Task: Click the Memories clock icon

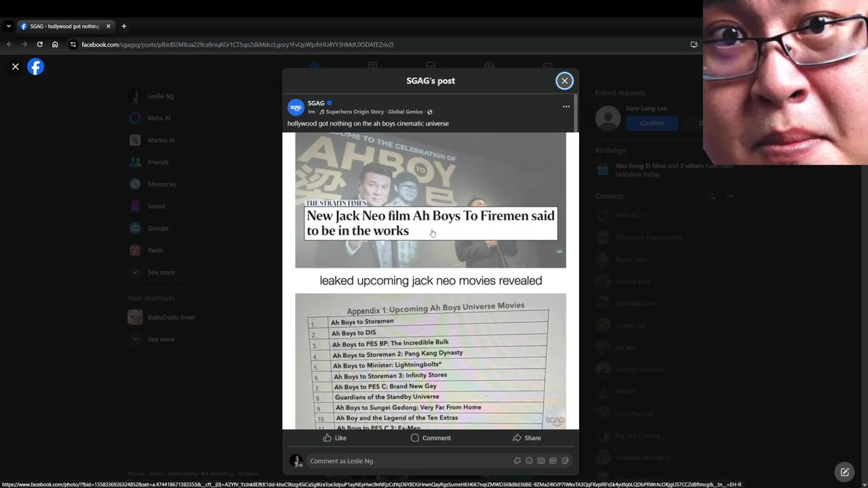Action: (x=135, y=184)
